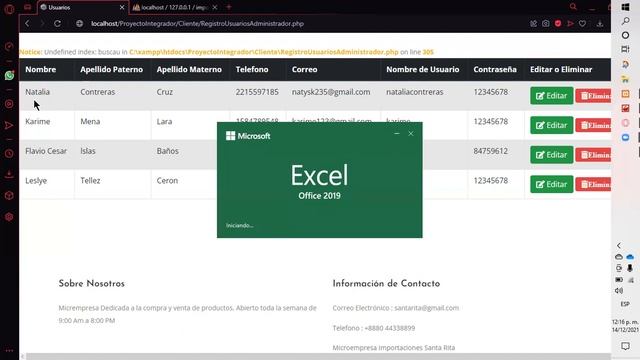The width and height of the screenshot is (640, 360).
Task: Go back to previous page
Action: [x=27, y=24]
